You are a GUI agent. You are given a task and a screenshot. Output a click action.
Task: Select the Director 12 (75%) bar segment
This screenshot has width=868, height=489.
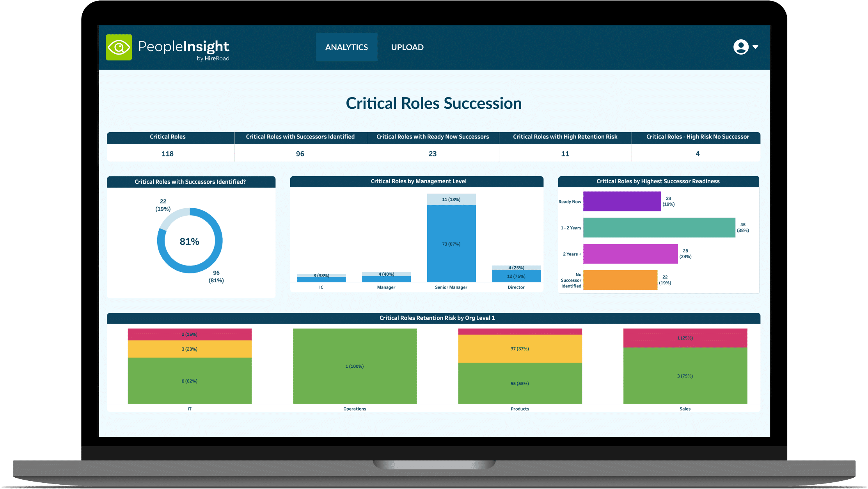click(x=516, y=276)
